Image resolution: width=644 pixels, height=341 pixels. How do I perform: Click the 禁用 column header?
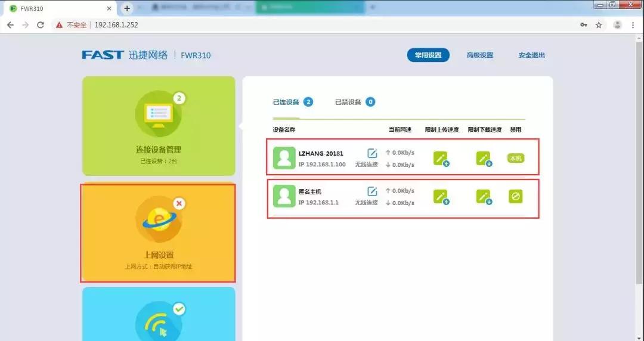point(516,130)
